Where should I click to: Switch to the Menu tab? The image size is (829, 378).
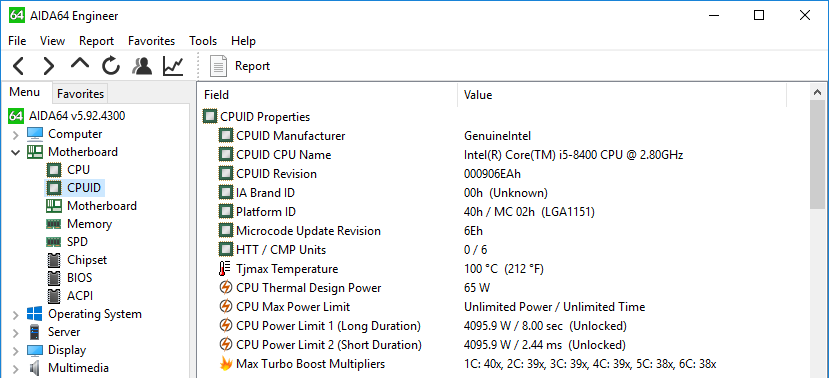(25, 92)
